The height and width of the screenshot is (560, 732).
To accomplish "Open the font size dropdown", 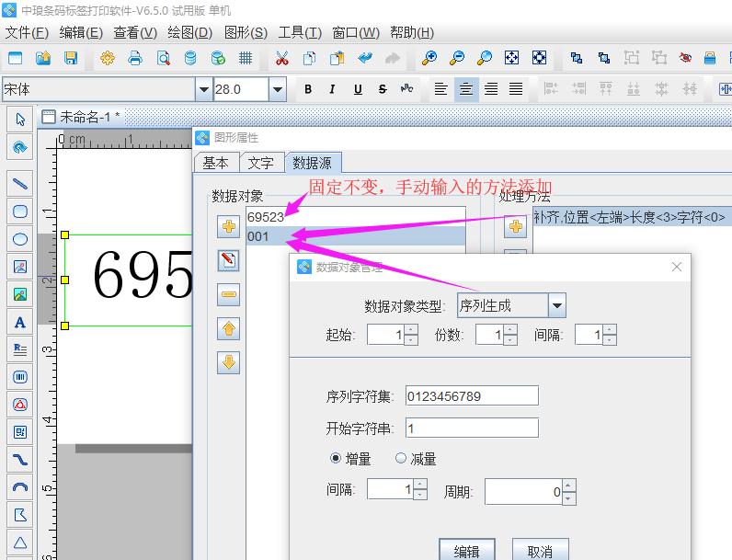I will (278, 88).
